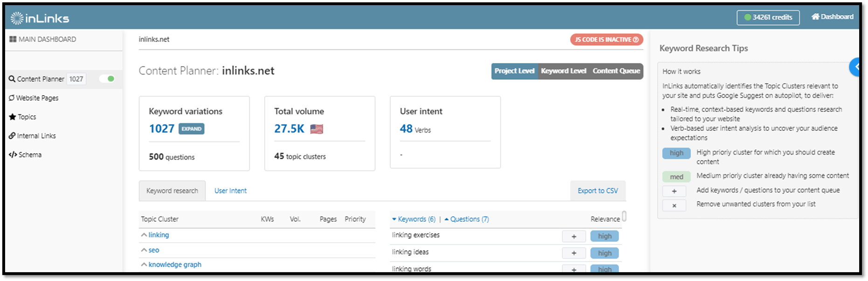This screenshot has height=281, width=868.
Task: Open the seo topic cluster link
Action: coord(154,250)
